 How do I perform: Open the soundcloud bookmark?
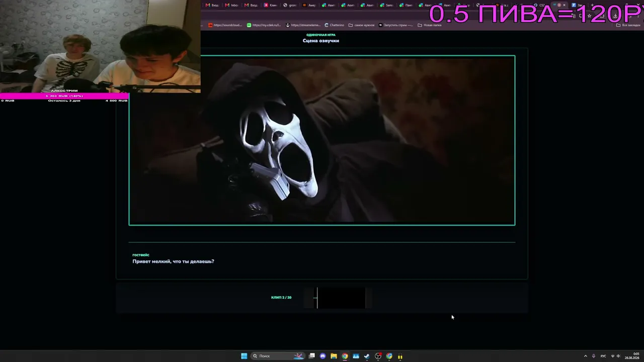(x=225, y=25)
